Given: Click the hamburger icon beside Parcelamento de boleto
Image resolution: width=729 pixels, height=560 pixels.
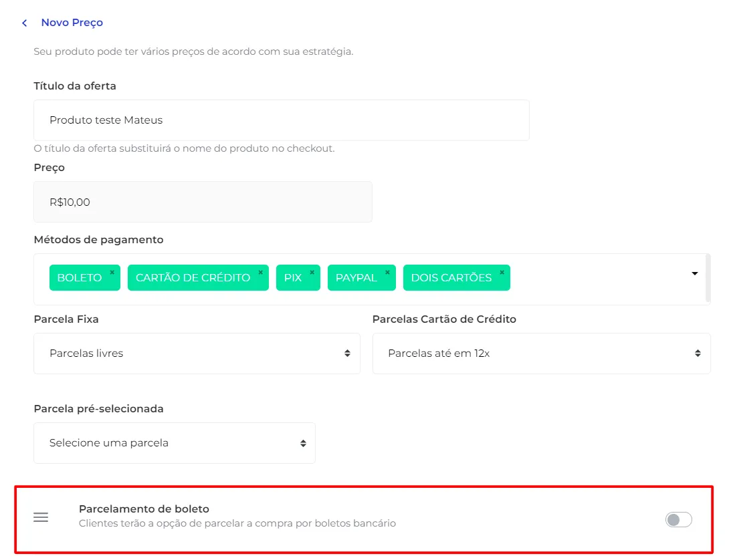Looking at the screenshot, I should pos(41,517).
